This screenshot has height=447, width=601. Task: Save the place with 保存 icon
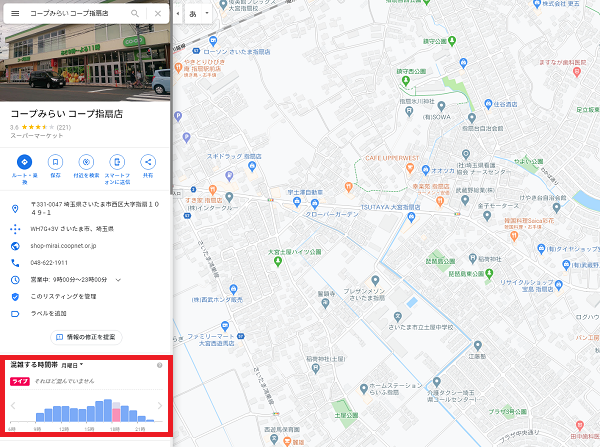[x=55, y=162]
